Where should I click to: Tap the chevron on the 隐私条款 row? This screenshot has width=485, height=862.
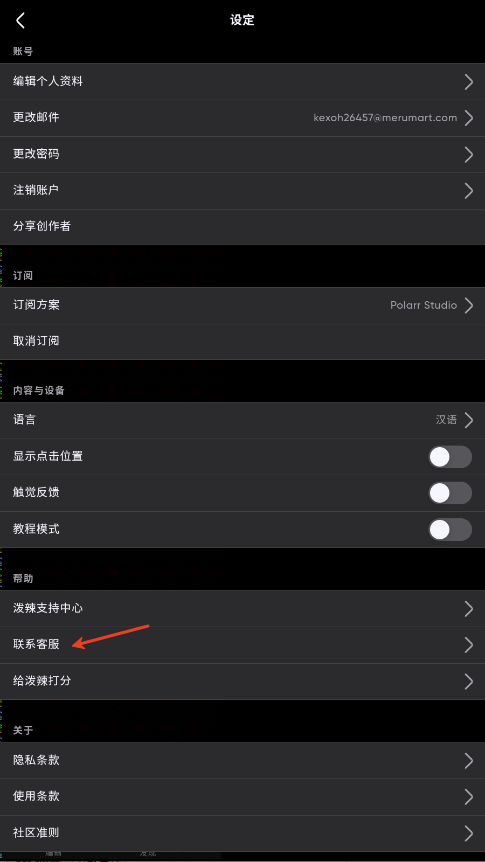point(469,760)
